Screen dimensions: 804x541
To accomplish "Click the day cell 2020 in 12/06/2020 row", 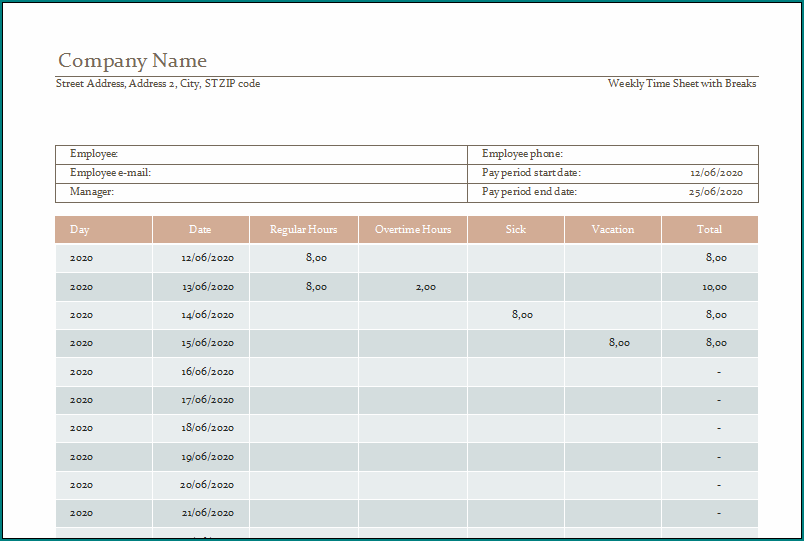I will click(104, 258).
